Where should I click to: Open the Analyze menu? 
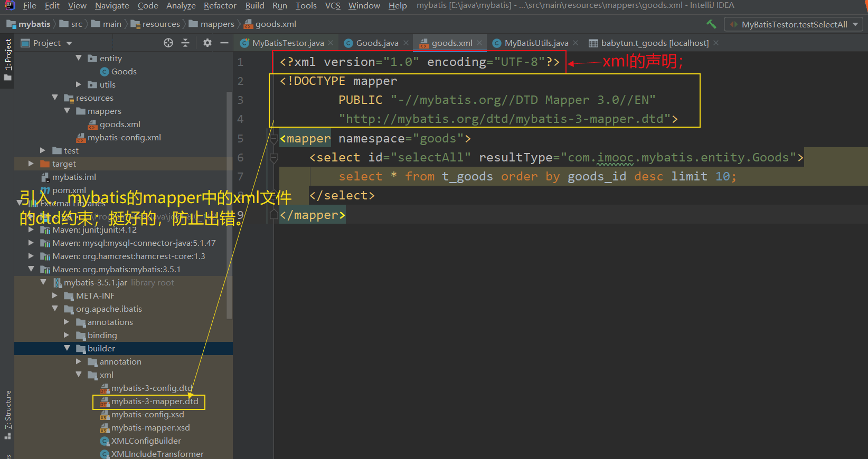tap(181, 5)
